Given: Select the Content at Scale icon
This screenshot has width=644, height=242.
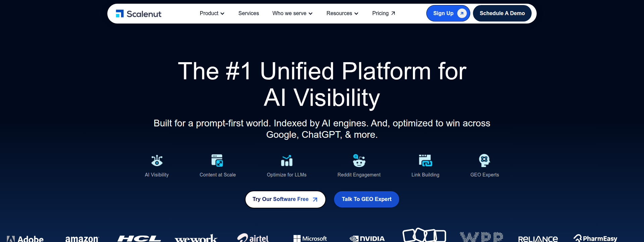Looking at the screenshot, I should point(217,160).
